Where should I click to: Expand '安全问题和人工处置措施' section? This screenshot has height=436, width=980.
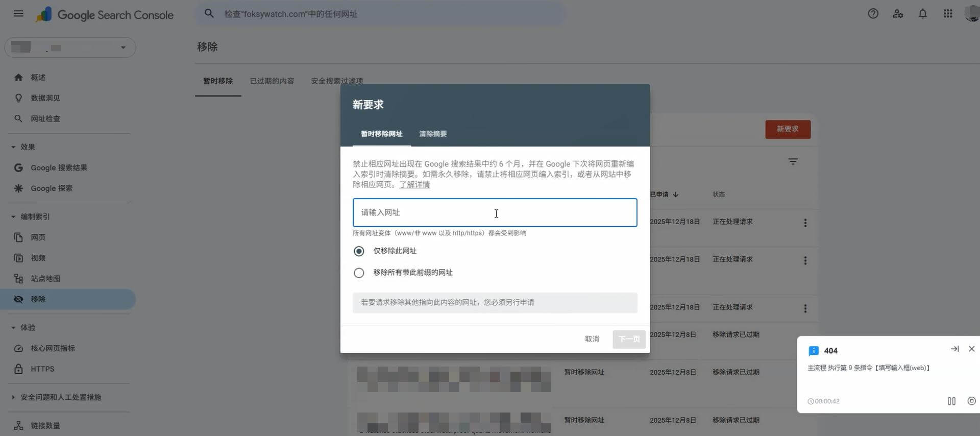point(13,397)
